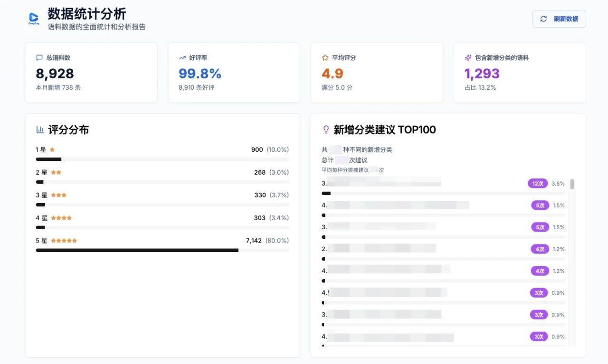Click the 8,928 total corpus count

pos(55,74)
